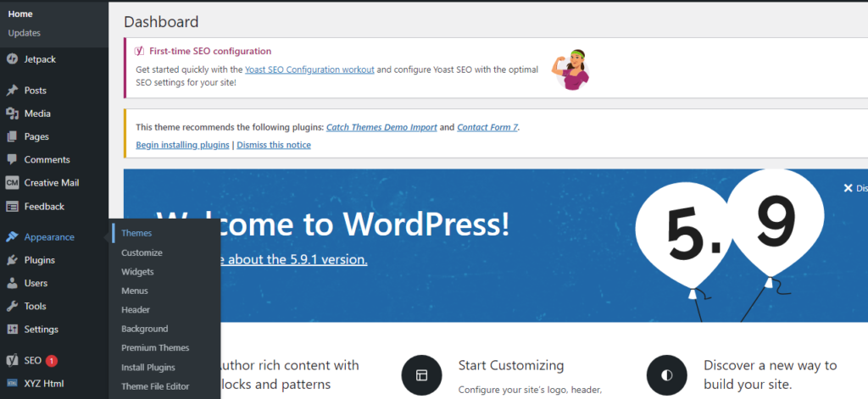This screenshot has height=399, width=868.
Task: Click the Start Customizing heading
Action: pos(511,365)
